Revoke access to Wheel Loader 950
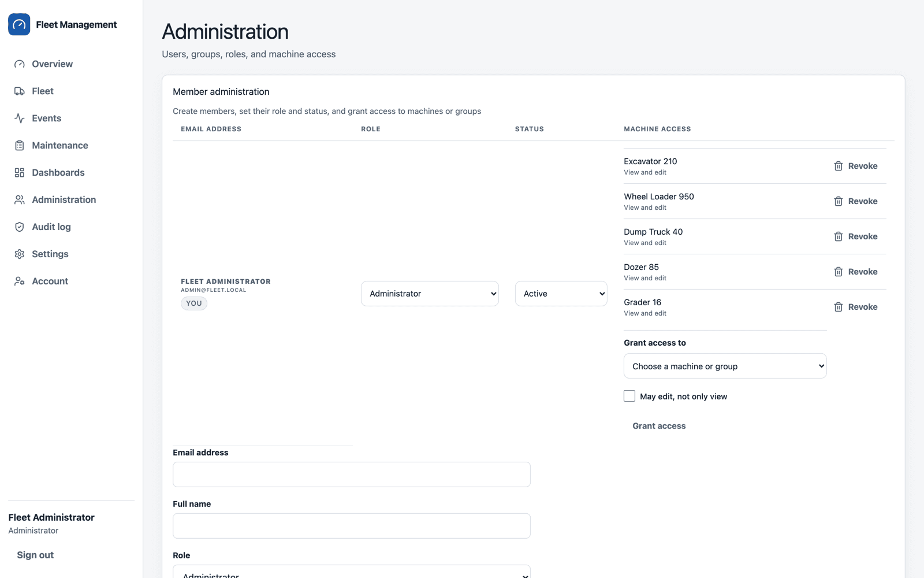This screenshot has height=578, width=924. [x=855, y=201]
